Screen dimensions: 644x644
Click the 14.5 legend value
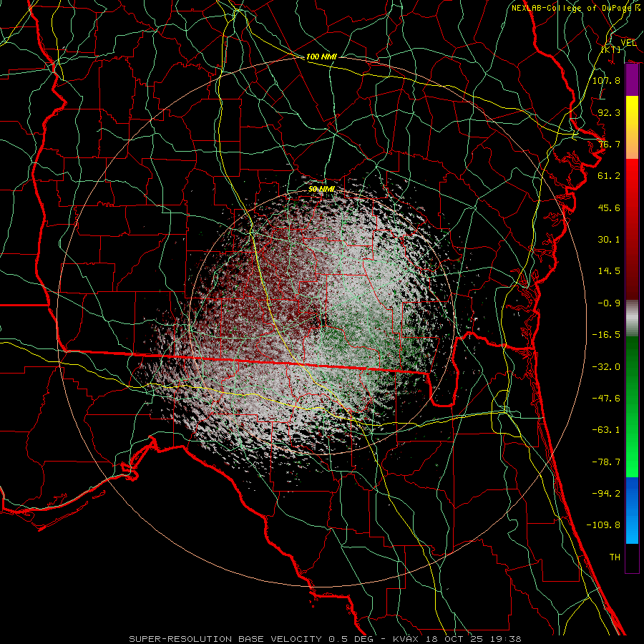coord(609,271)
